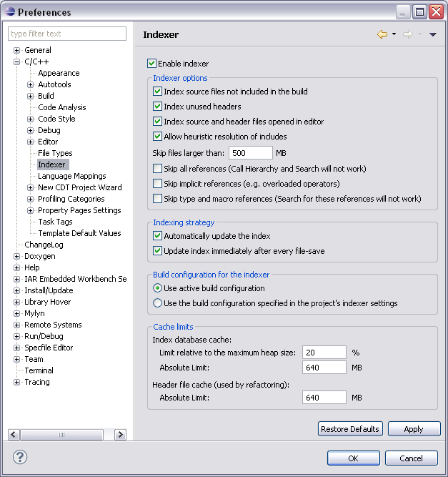Click the help question mark icon

(20, 457)
